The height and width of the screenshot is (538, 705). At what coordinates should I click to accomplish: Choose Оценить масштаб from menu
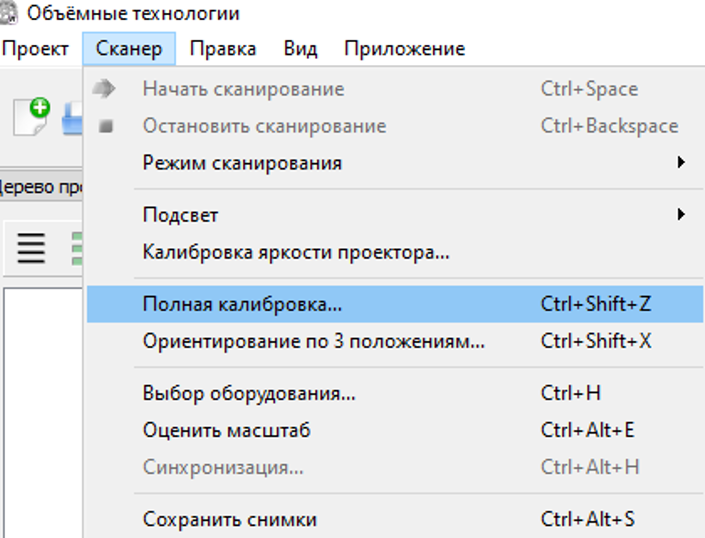pyautogui.click(x=227, y=430)
